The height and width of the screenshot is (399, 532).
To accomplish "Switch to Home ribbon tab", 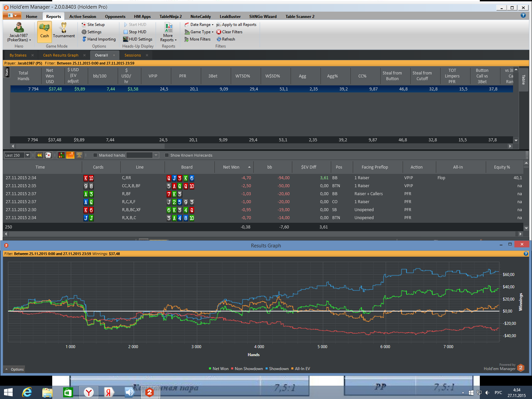I will 32,16.
